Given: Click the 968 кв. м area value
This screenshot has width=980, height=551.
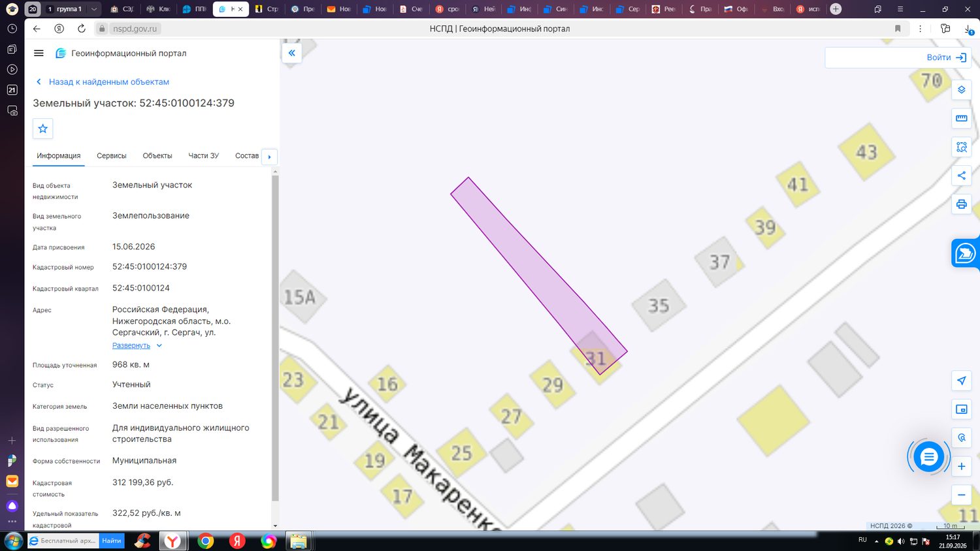Looking at the screenshot, I should click(x=131, y=364).
